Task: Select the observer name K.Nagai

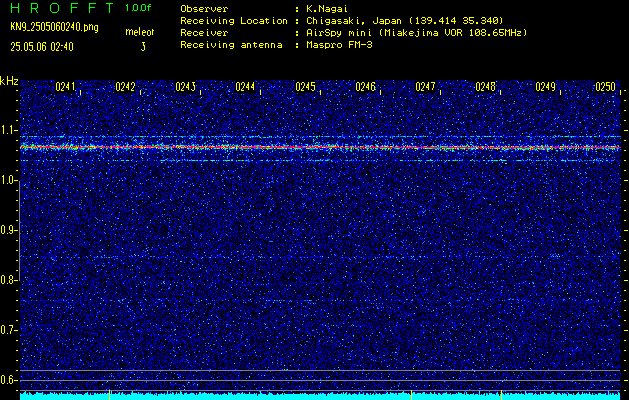Action: click(327, 9)
